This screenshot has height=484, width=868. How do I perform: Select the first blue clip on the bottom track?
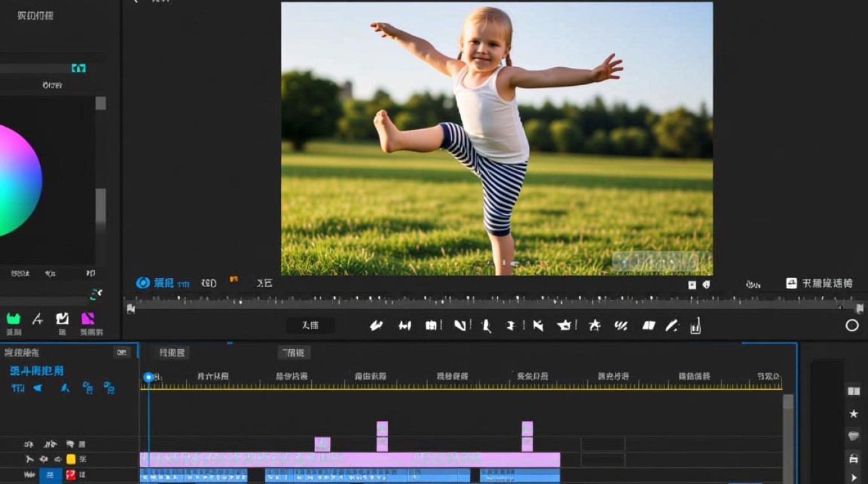click(x=194, y=476)
